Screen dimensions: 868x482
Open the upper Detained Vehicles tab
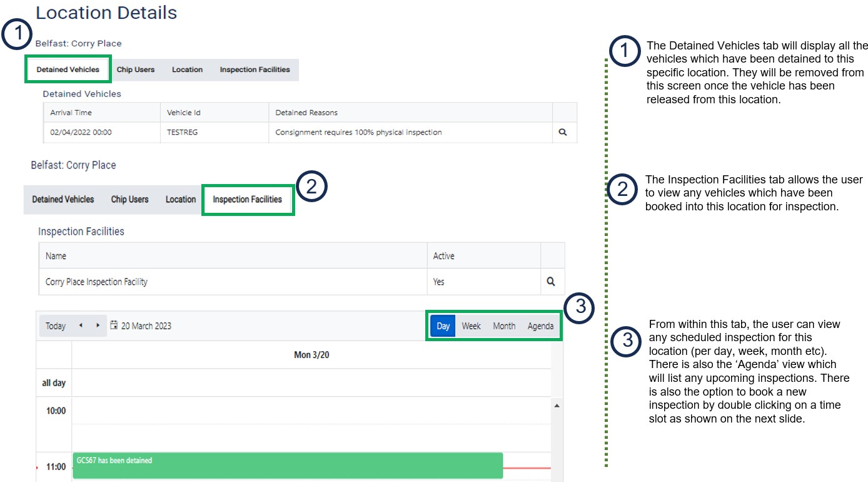68,69
